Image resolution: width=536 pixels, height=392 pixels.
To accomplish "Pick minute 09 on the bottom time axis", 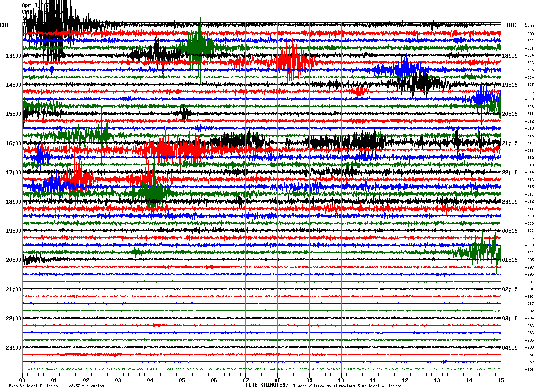I will [309, 380].
